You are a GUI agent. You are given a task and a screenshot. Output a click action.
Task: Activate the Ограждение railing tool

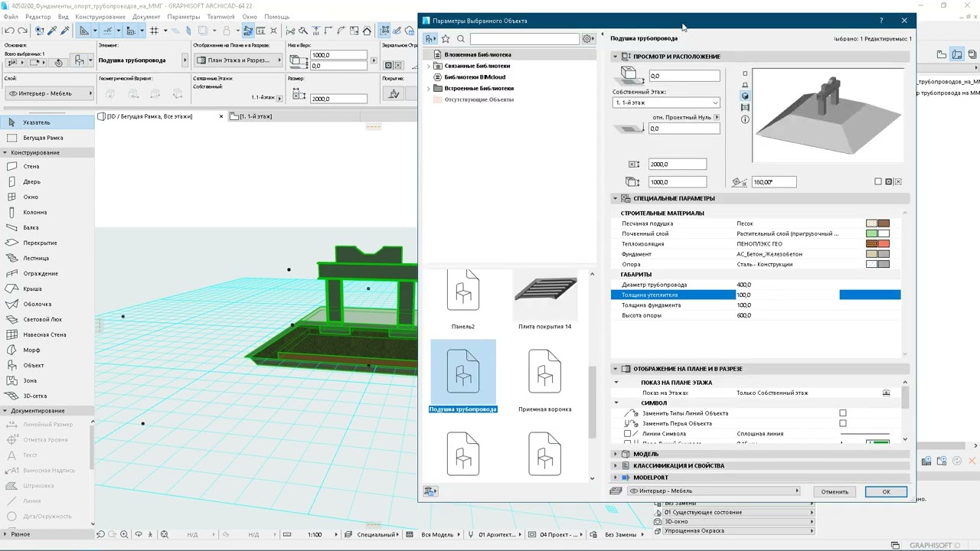point(46,273)
